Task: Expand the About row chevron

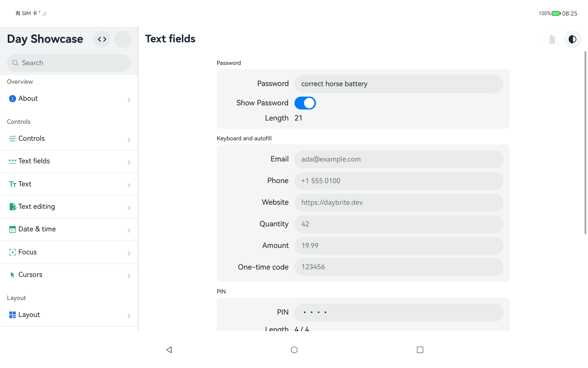Action: tap(129, 99)
